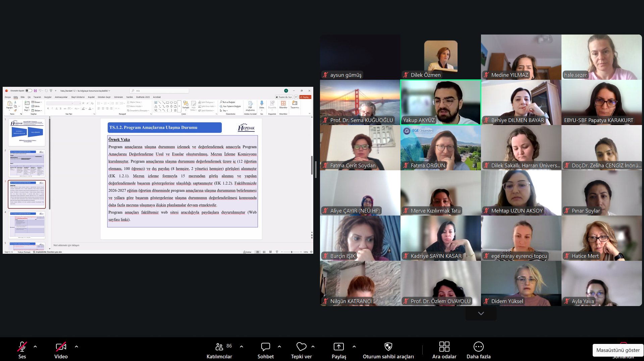644x361 pixels.
Task: Click PDF oluşturma in Adobe Acrobat group
Action: tap(250, 106)
